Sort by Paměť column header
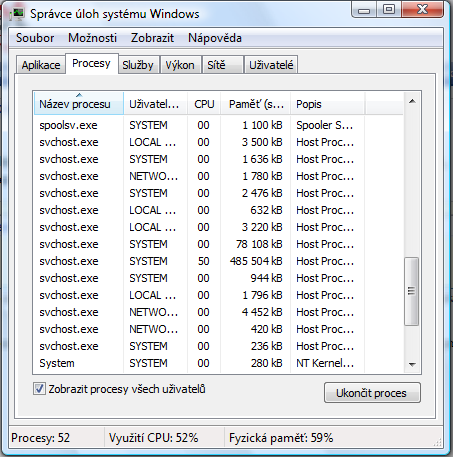This screenshot has width=453, height=457. click(255, 104)
